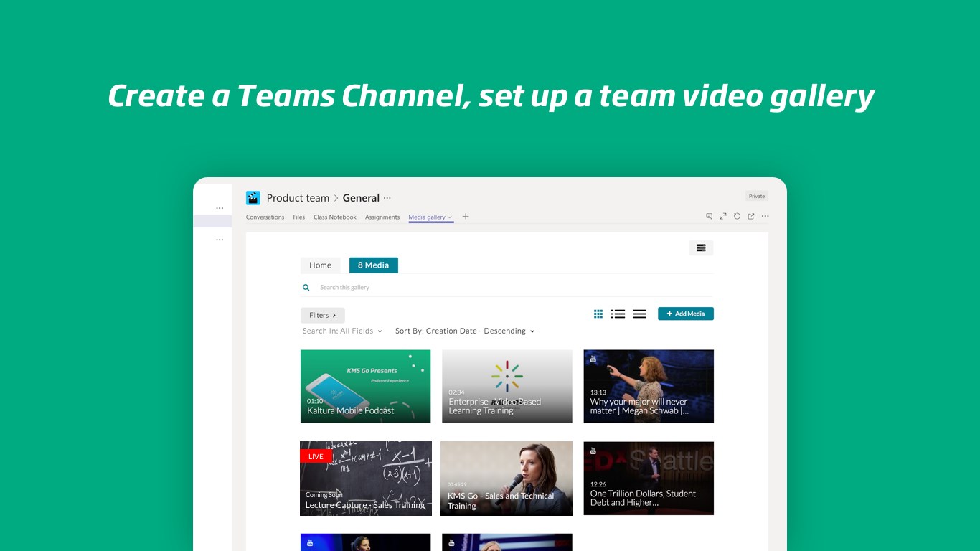This screenshot has height=551, width=980.
Task: Click the Product team breadcrumb
Action: pyautogui.click(x=298, y=198)
